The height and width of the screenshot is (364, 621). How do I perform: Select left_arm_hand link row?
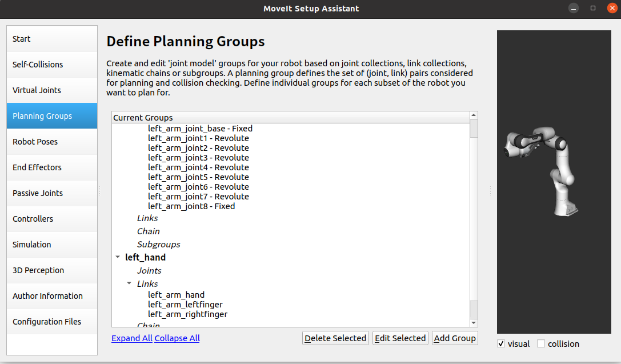[176, 295]
